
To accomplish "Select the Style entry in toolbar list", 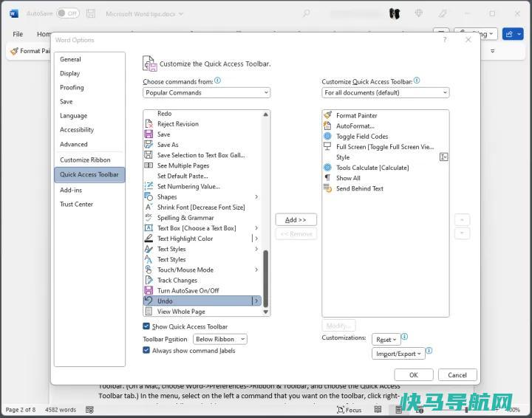I will [x=386, y=157].
